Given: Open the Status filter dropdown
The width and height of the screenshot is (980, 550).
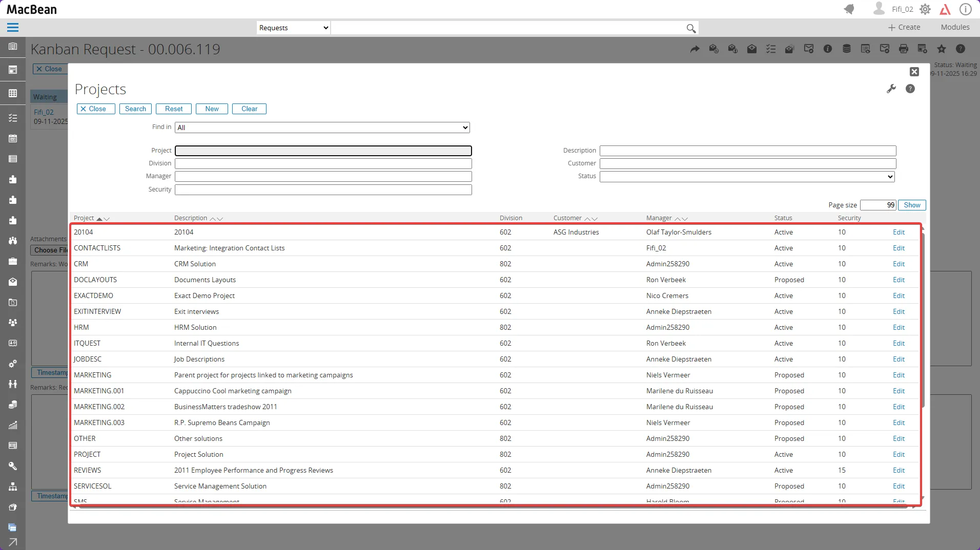Looking at the screenshot, I should click(x=747, y=177).
